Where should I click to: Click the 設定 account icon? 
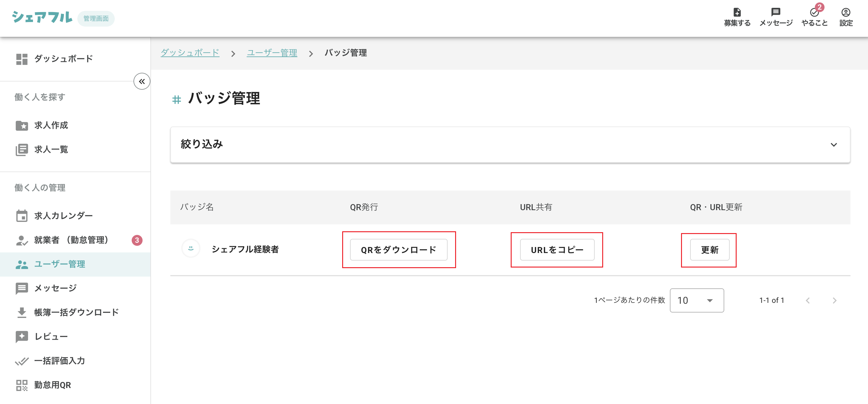(845, 12)
